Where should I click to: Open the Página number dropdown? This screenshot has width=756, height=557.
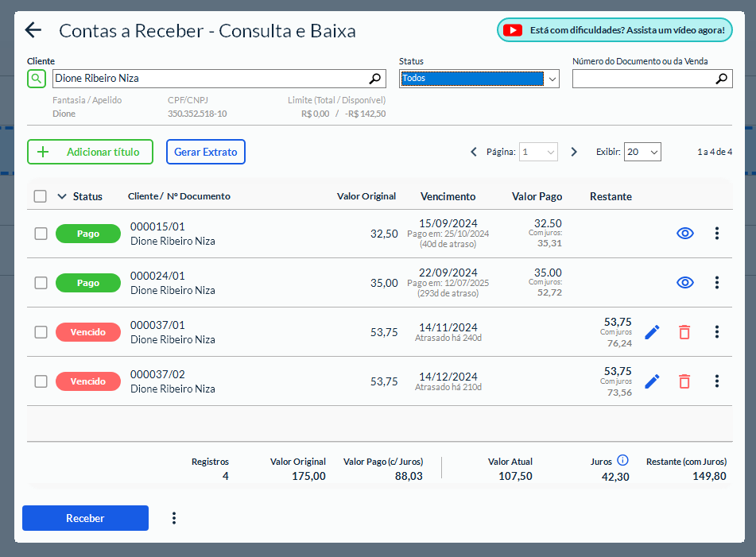click(x=538, y=152)
